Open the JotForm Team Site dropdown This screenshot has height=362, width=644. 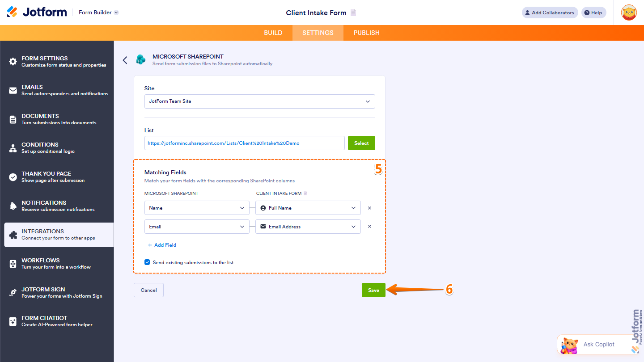[259, 101]
